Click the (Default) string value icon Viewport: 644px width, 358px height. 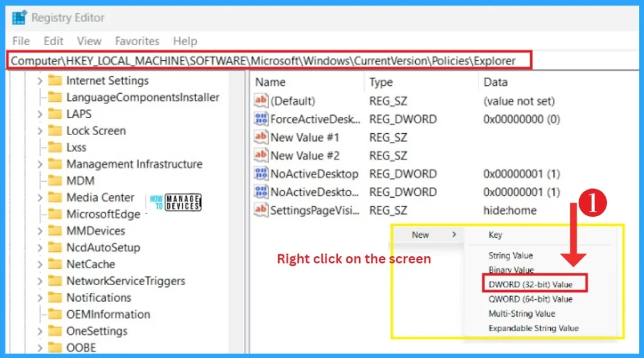pyautogui.click(x=261, y=100)
